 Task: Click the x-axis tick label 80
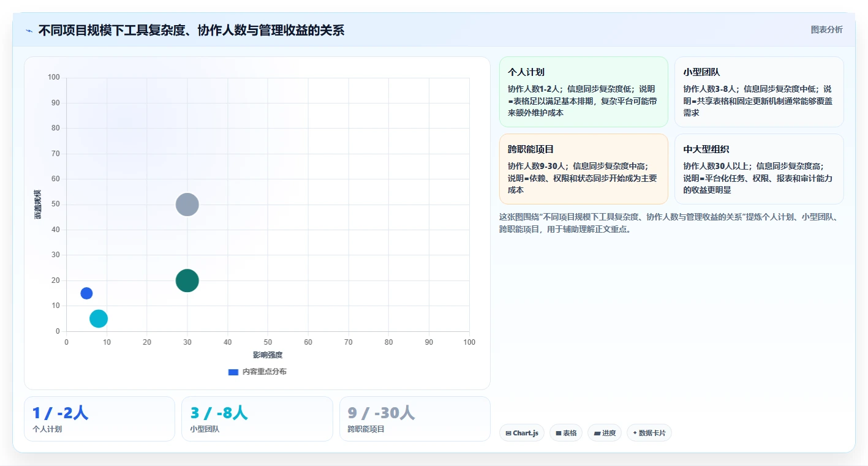(389, 342)
